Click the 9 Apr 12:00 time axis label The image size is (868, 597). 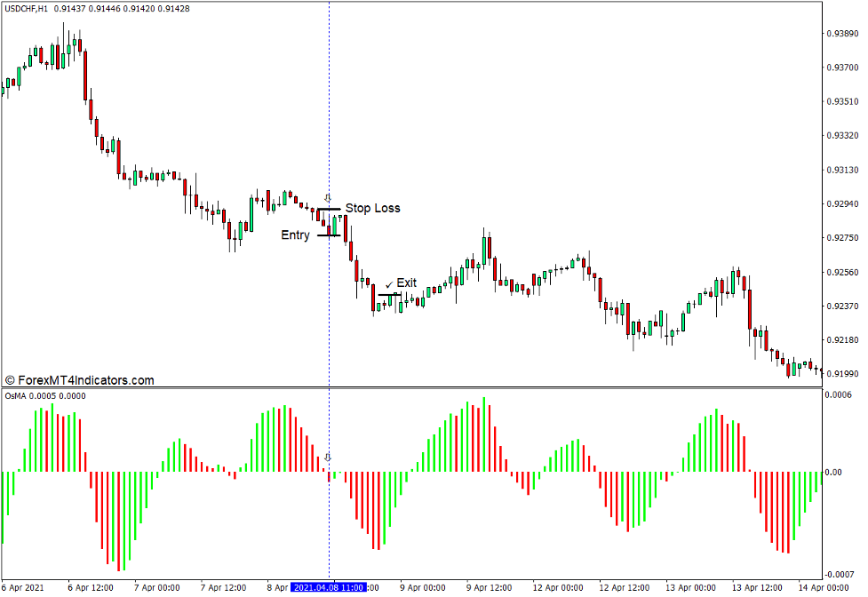(x=490, y=588)
